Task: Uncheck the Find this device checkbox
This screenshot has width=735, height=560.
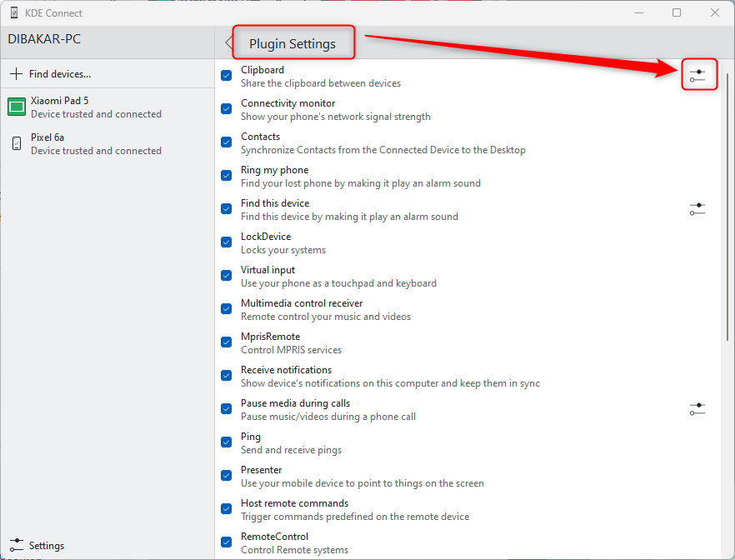Action: 227,209
